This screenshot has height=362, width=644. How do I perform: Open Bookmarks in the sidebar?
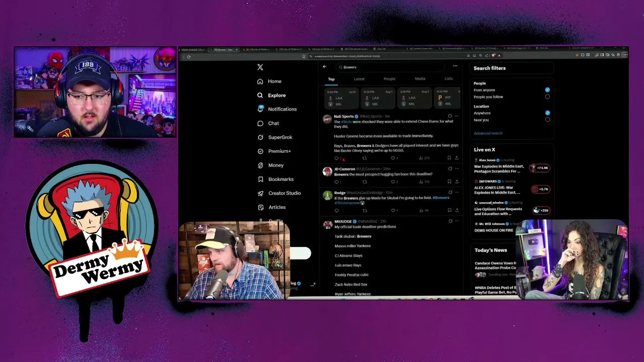(x=275, y=179)
